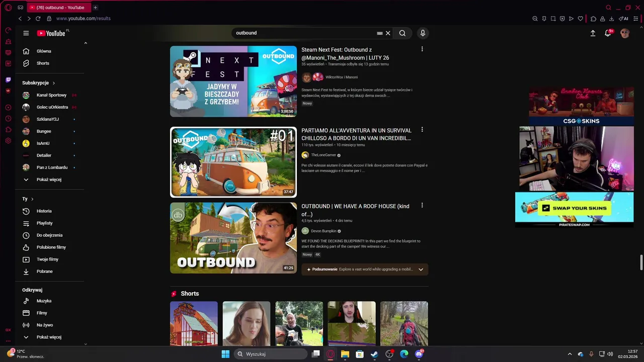This screenshot has width=644, height=362.
Task: Open the browser AI assistant button
Action: 623,19
